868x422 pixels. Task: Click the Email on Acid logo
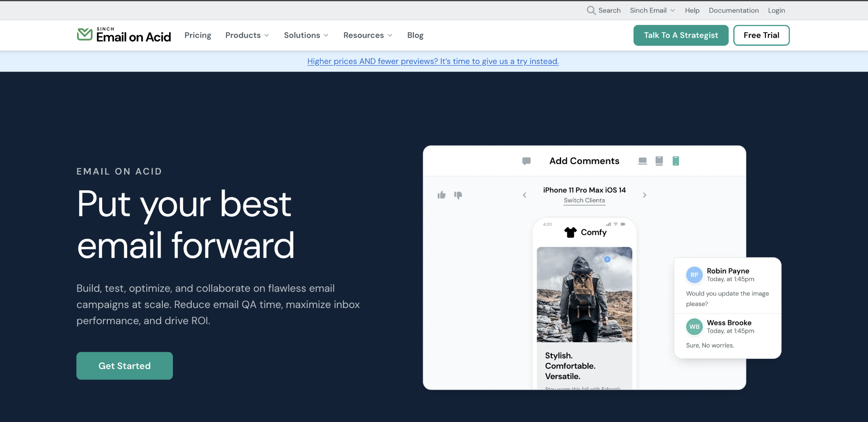pyautogui.click(x=124, y=35)
